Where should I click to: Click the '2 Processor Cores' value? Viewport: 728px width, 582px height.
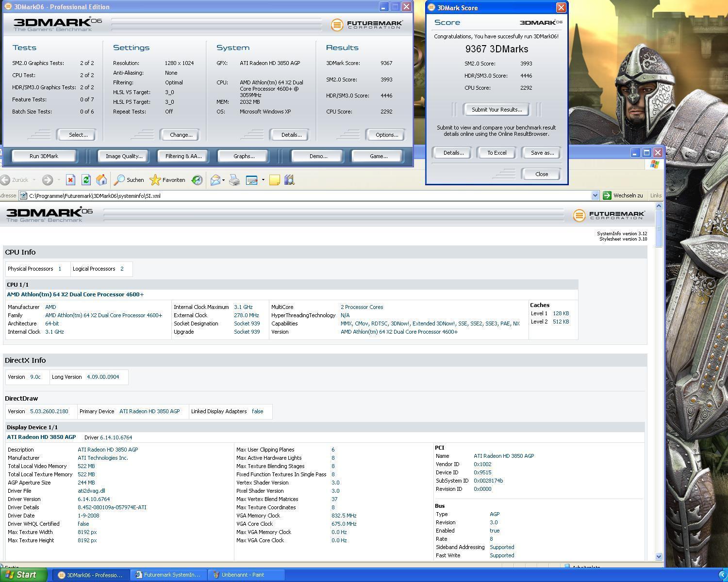(x=362, y=307)
